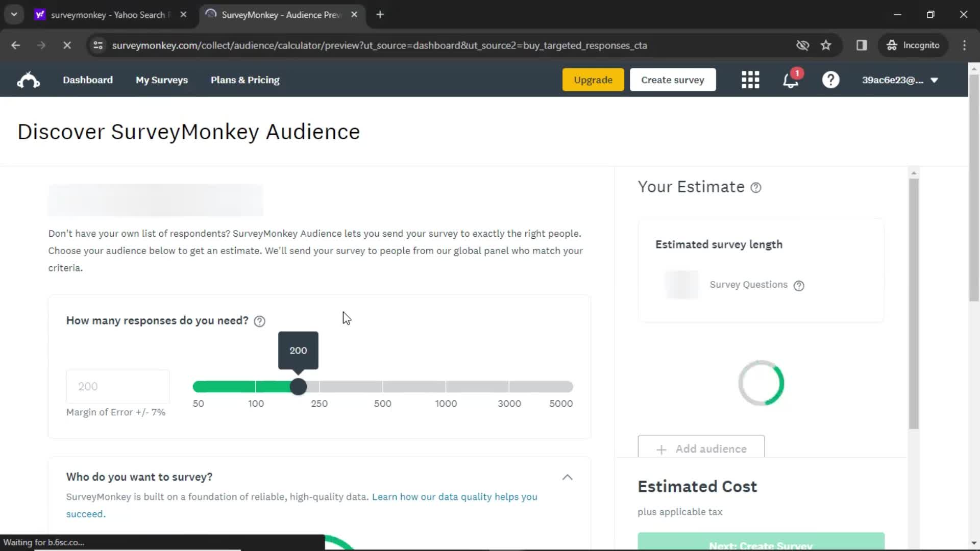980x551 pixels.
Task: Click the 'My Surveys' menu item
Action: (161, 80)
